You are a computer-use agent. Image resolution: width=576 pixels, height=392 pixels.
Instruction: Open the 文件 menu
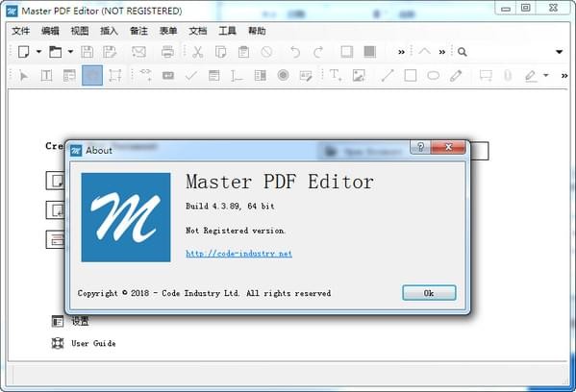20,31
